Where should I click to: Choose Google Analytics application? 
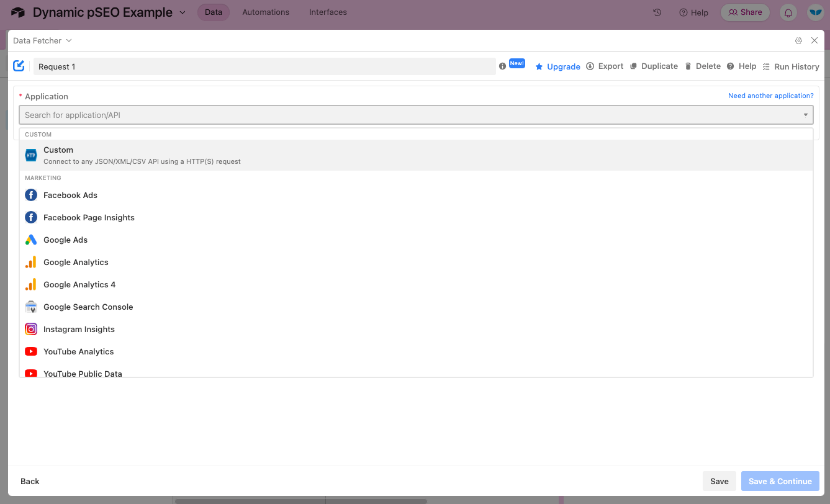(x=416, y=262)
